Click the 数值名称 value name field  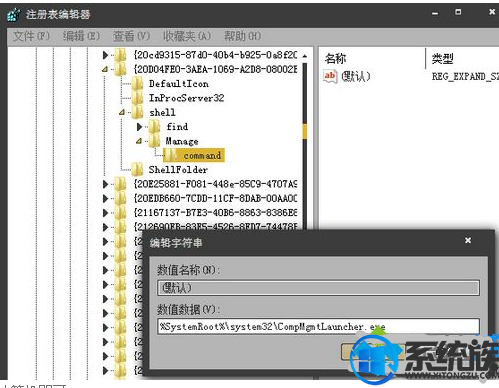click(318, 288)
